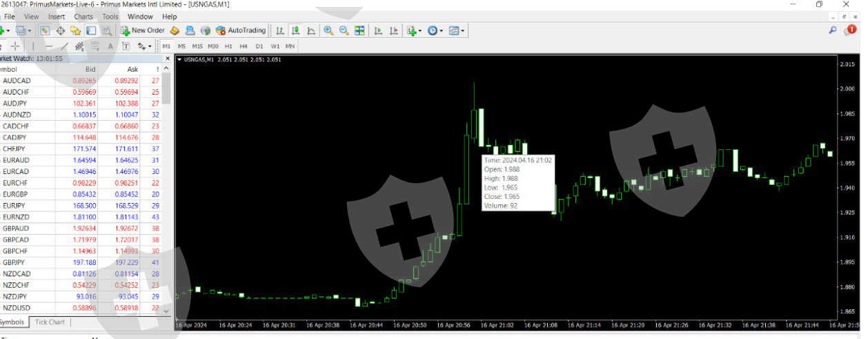Toggle AutoTrading on or off

tap(241, 30)
